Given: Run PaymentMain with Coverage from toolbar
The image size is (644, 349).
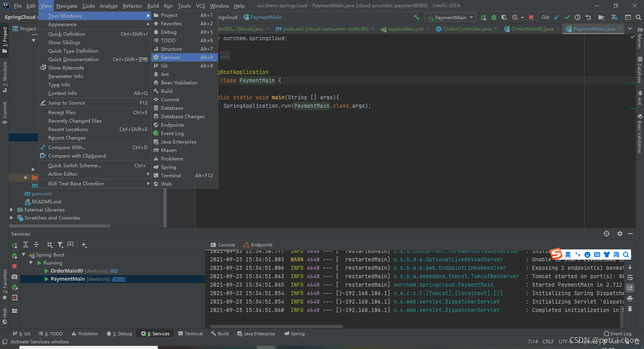Looking at the screenshot, I should click(x=504, y=17).
